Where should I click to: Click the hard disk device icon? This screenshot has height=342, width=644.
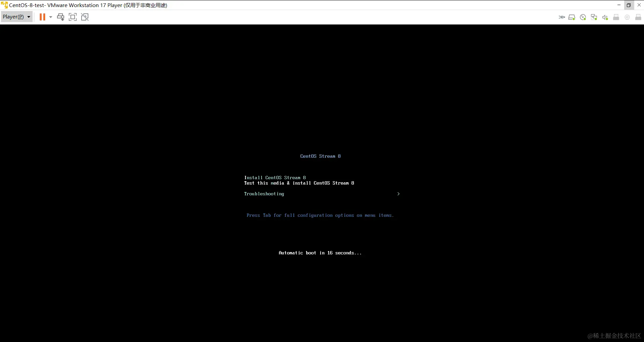click(572, 17)
